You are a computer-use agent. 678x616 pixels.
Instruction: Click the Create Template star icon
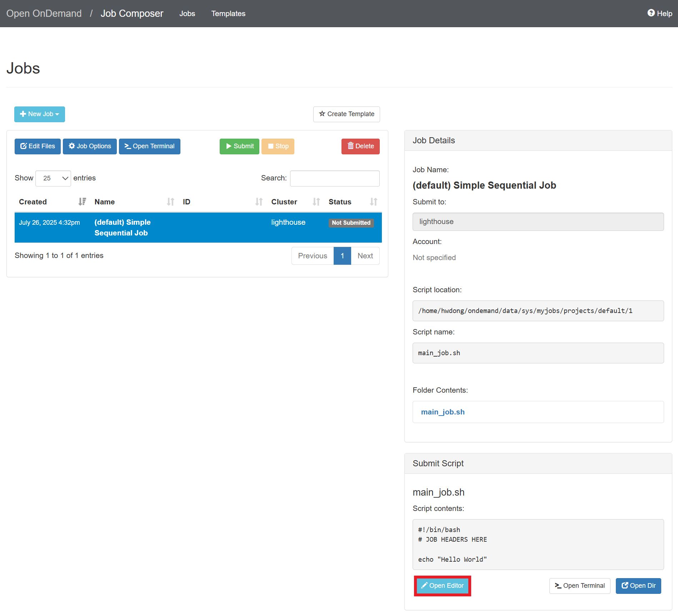point(321,114)
